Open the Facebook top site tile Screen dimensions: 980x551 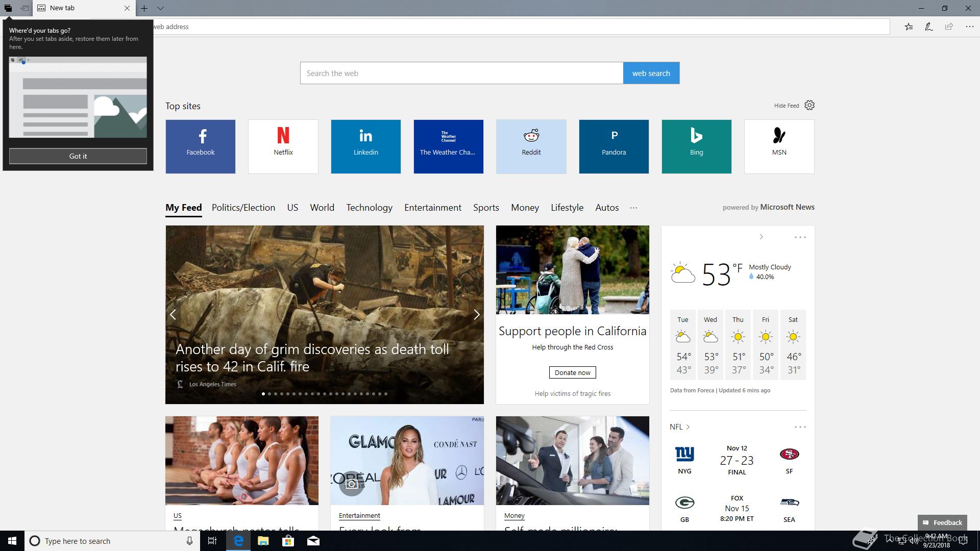(x=201, y=146)
